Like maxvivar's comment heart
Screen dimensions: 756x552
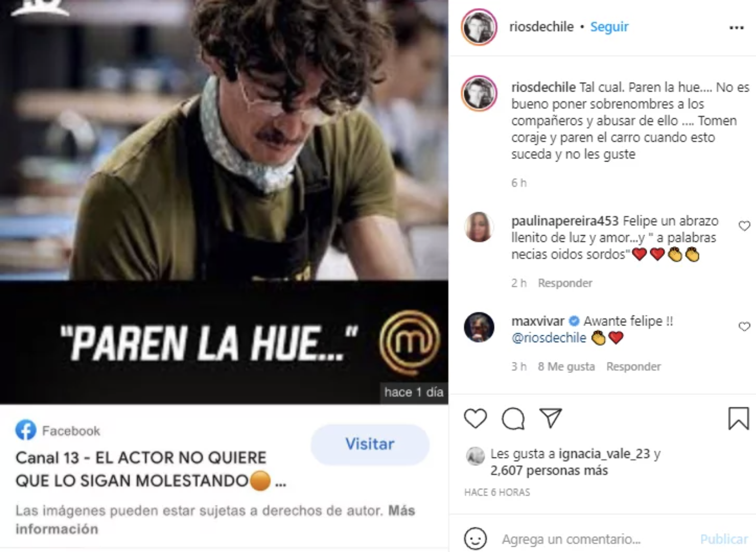(744, 326)
